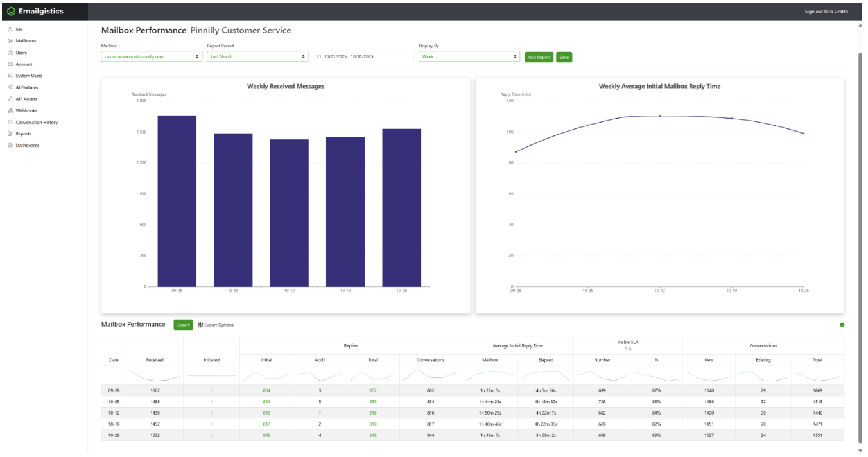Click the green info icon above table

pyautogui.click(x=842, y=325)
